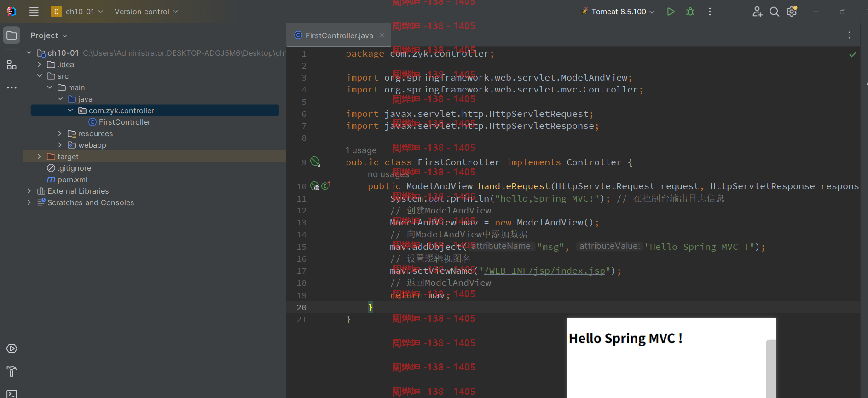Collapse the ch10-01 root node

coord(29,53)
